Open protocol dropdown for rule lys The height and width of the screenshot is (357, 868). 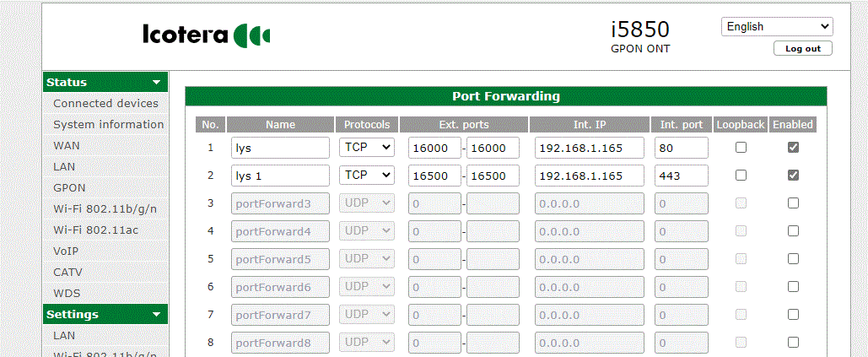pos(367,148)
